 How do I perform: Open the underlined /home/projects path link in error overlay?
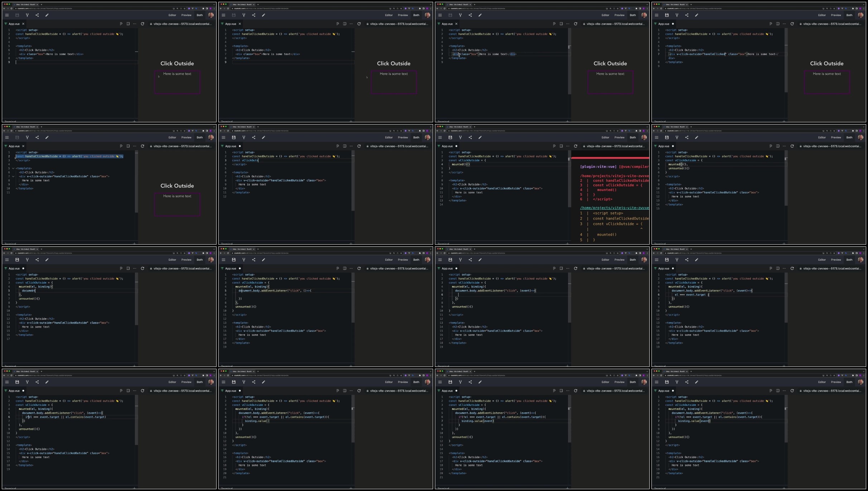(614, 208)
